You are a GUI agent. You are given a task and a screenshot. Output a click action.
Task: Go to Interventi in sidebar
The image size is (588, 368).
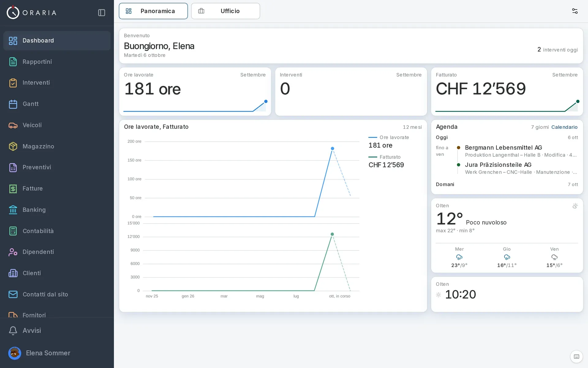(57, 83)
